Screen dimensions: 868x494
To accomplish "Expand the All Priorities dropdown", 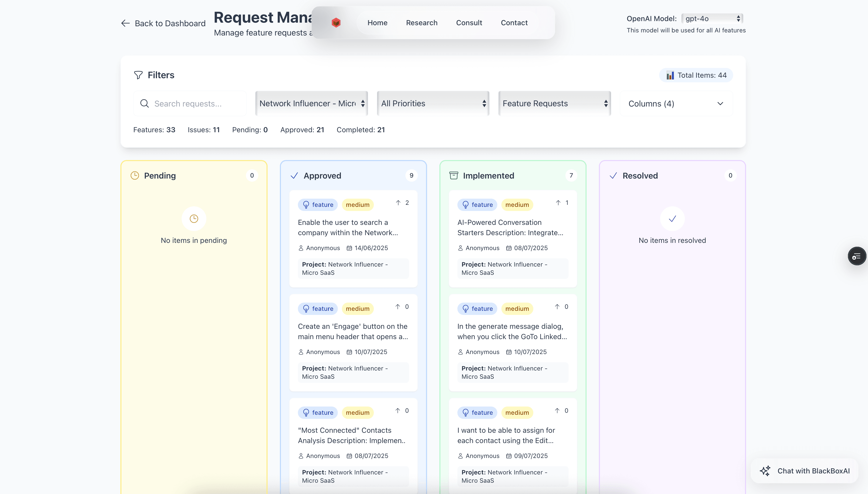I will tap(433, 103).
